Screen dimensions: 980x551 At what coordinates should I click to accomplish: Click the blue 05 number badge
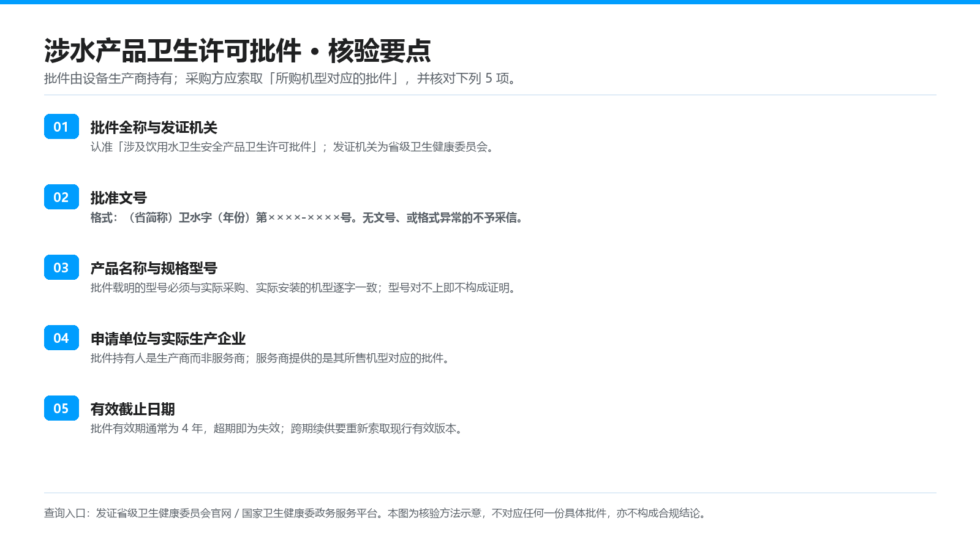61,408
